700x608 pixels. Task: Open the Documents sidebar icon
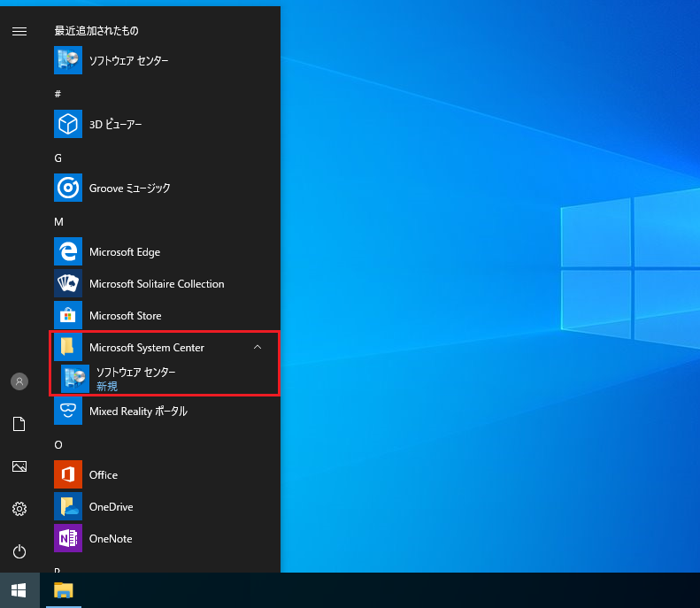pos(19,424)
